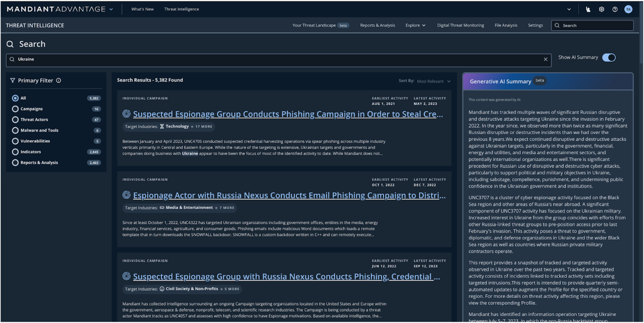Open result Suspected Espionage Group with Russia Nexus
644x323 pixels.
pyautogui.click(x=287, y=276)
